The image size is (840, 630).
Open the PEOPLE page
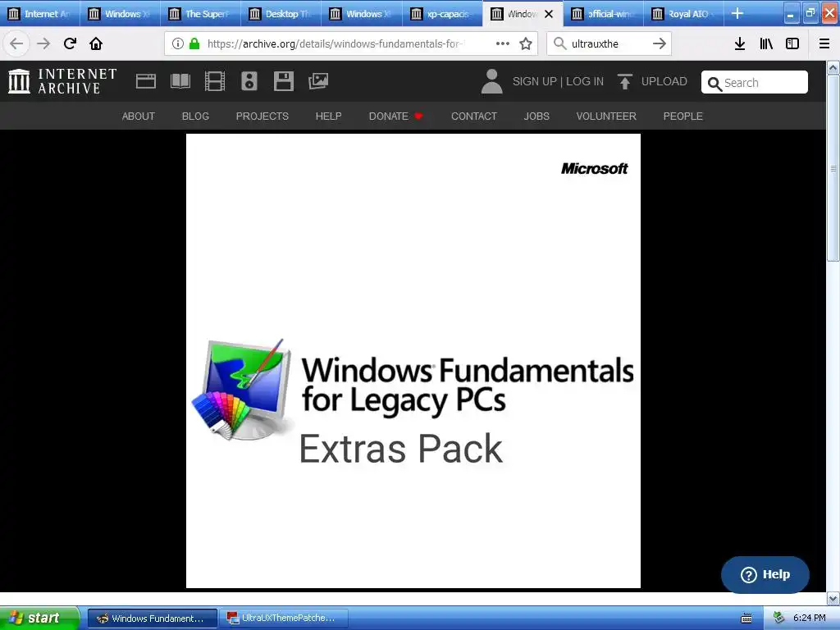pos(683,116)
